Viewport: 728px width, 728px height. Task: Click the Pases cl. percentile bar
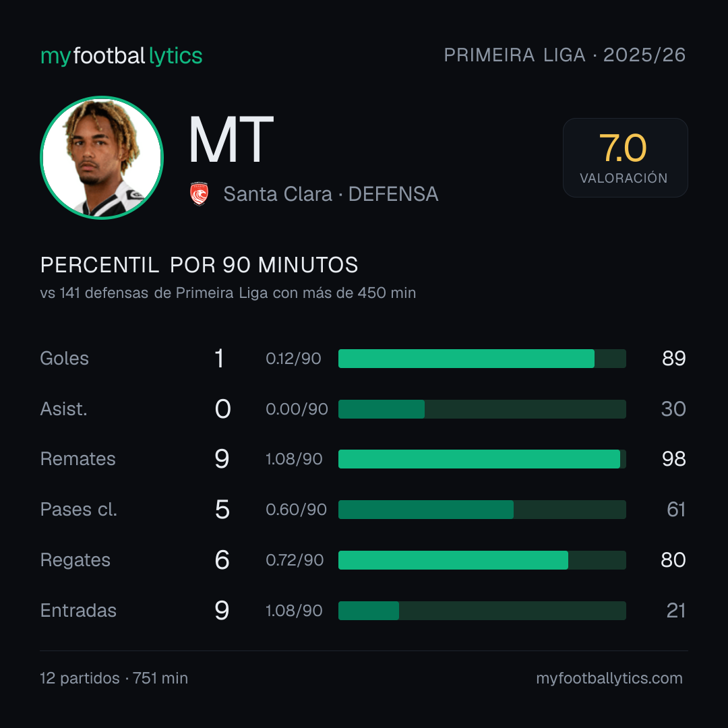tap(482, 510)
